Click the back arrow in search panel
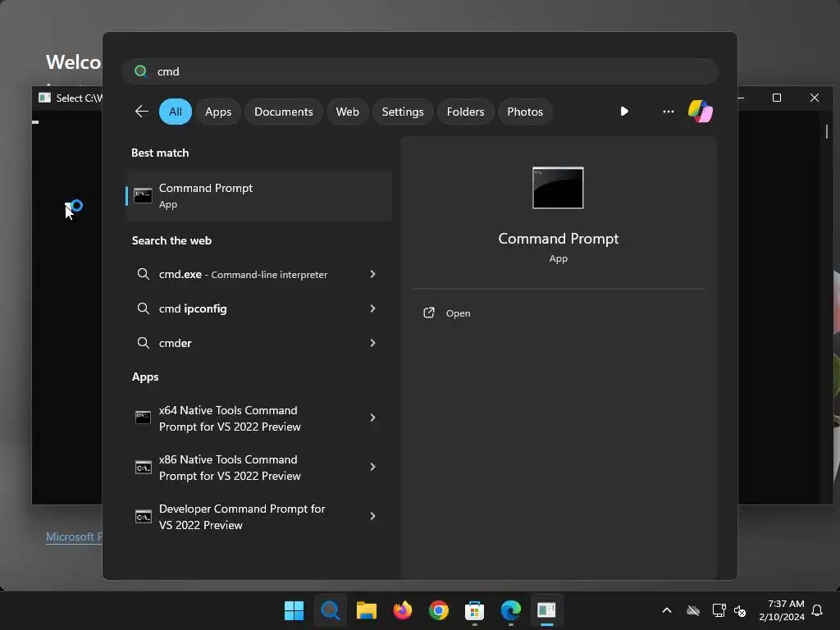The height and width of the screenshot is (630, 840). [x=141, y=112]
